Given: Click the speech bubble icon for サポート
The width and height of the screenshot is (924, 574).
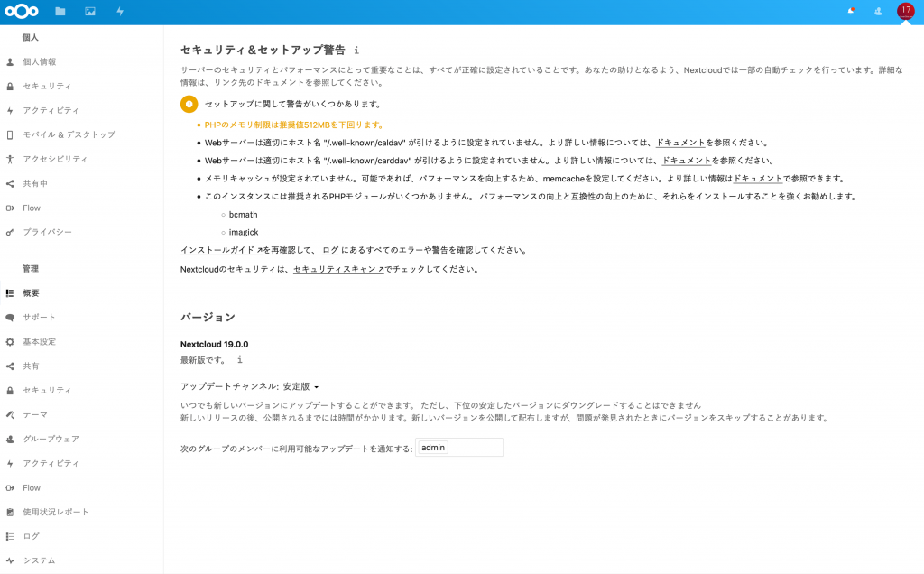Looking at the screenshot, I should (10, 317).
